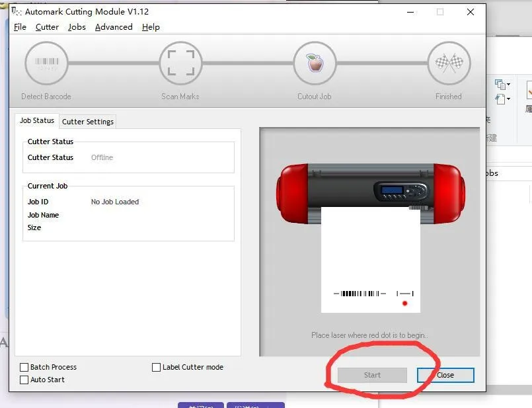Click the copy icon in the background window

coord(500,84)
